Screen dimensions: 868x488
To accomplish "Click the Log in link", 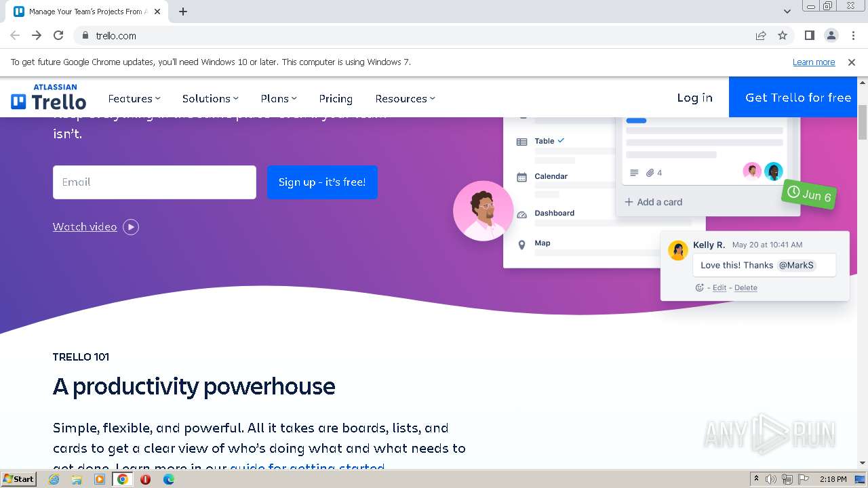I will 694,98.
